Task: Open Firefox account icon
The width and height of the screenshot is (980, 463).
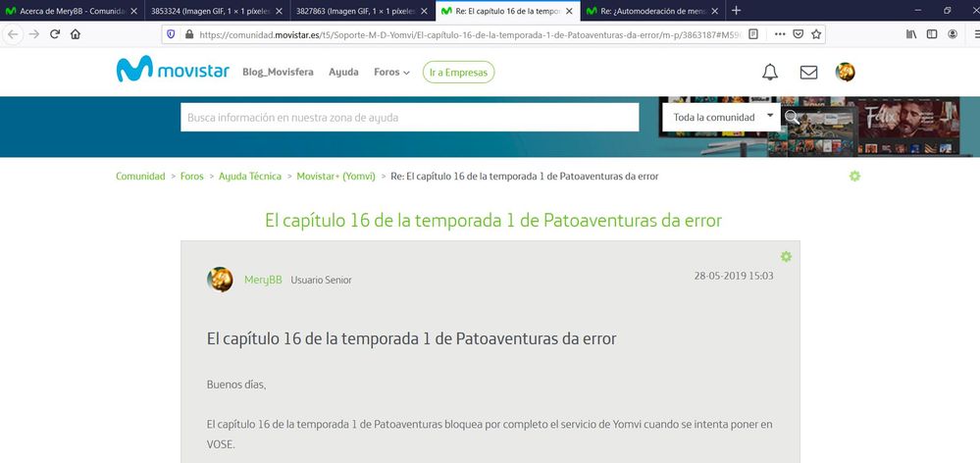Action: 952,34
